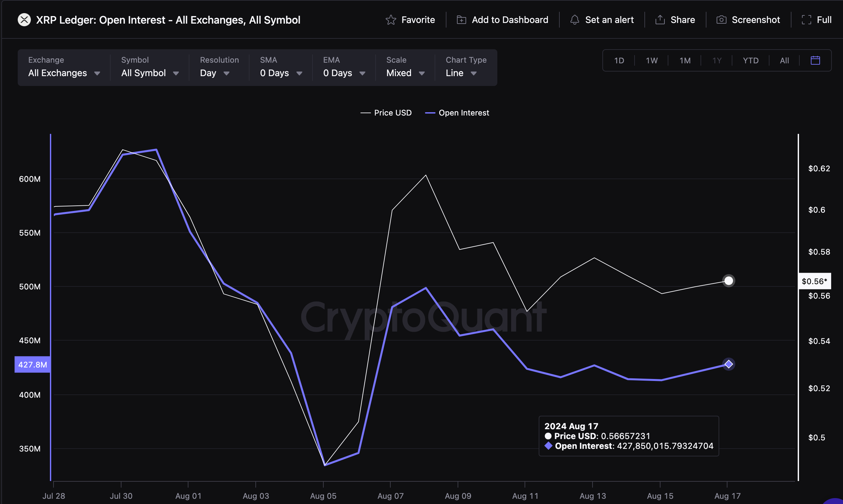Click the $0.56* current price axis label

814,281
